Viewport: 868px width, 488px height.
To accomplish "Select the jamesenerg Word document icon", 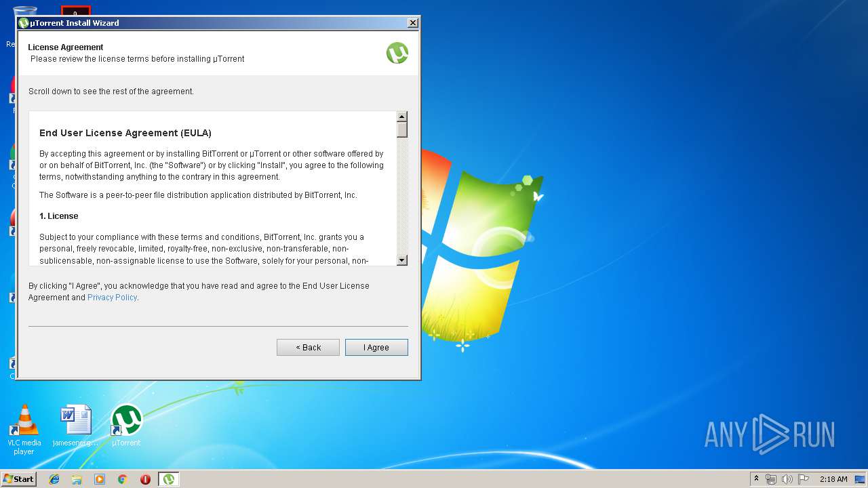I will [x=75, y=426].
